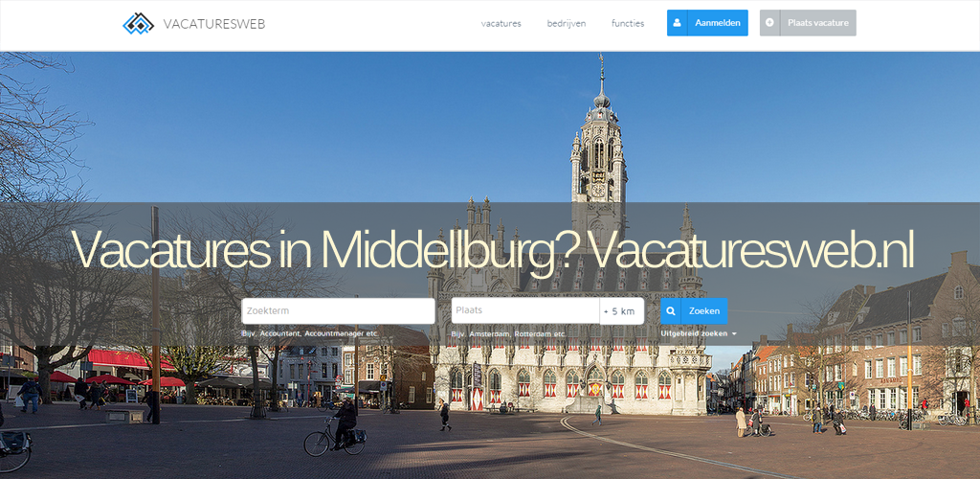Open the VACATURESWEB brand name link

point(214,24)
